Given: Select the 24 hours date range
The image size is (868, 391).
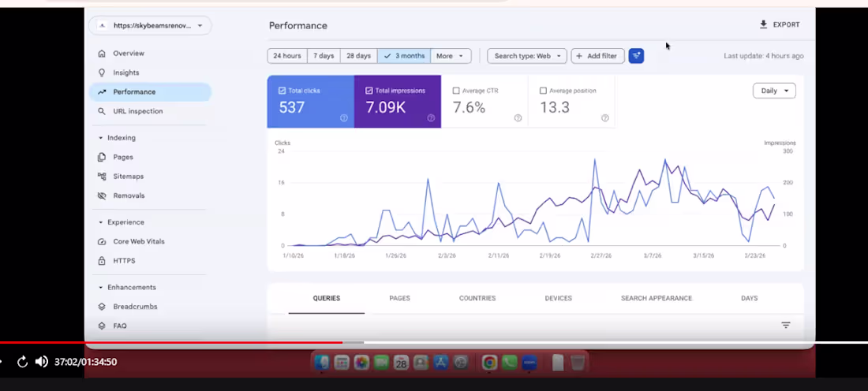Looking at the screenshot, I should 287,56.
